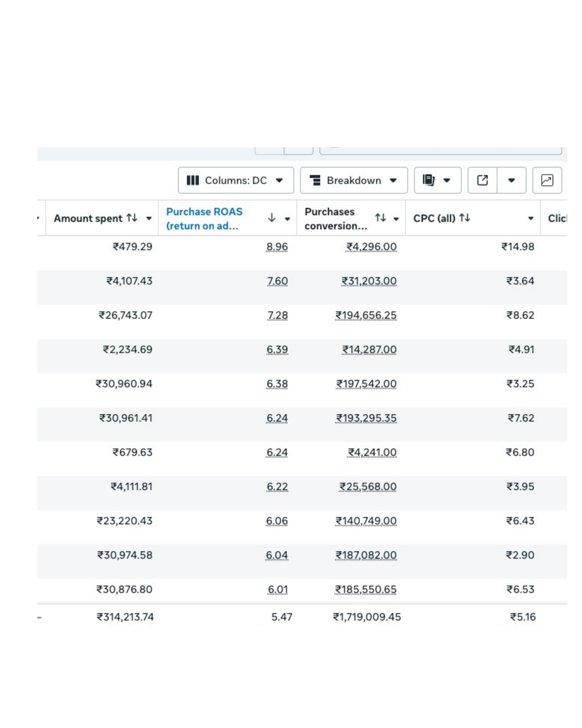
Task: Click the ₹26,743.07 amount spent cell
Action: coord(125,315)
